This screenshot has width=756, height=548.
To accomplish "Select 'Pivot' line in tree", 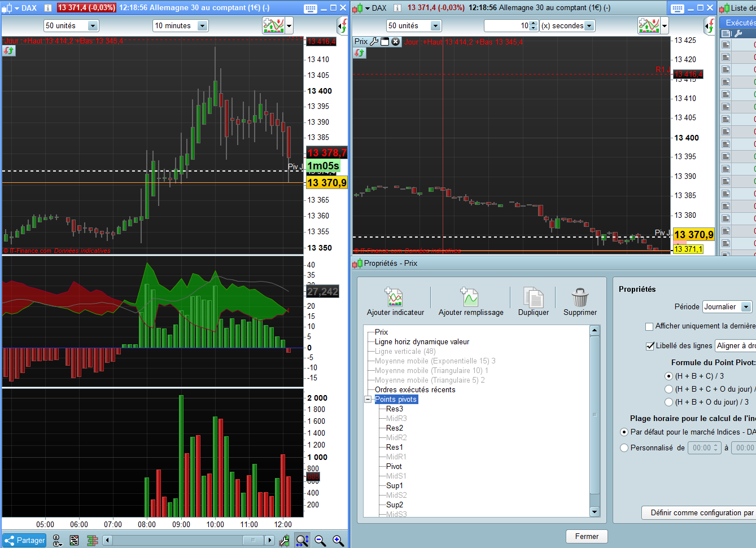I will [394, 466].
